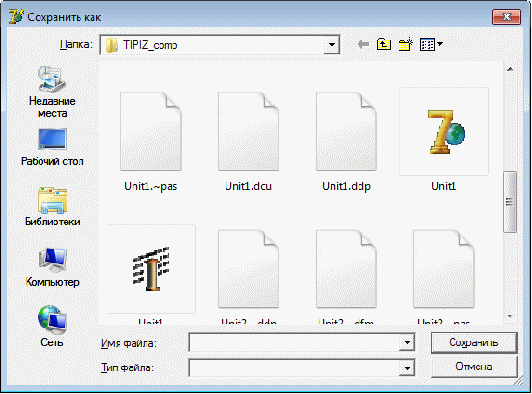Expand the Папка folder dropdown

coord(331,44)
